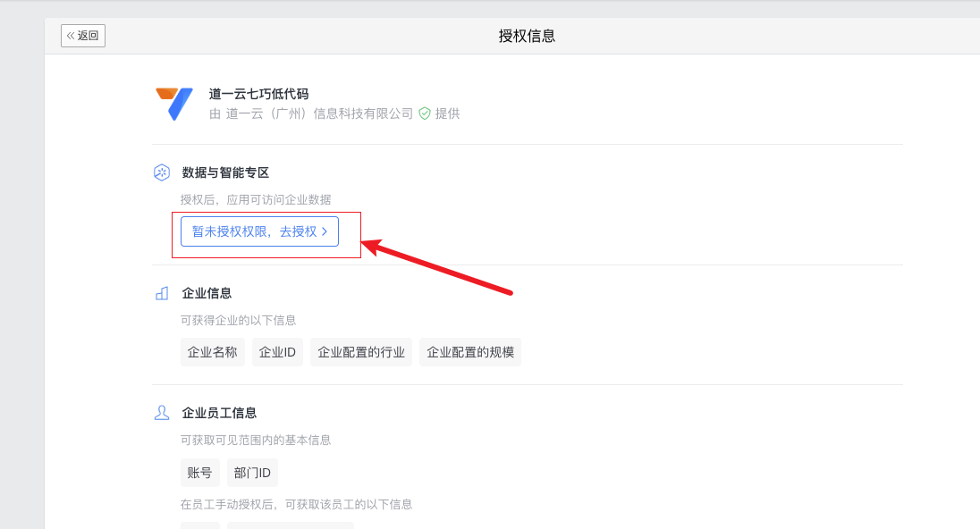Click the 授权信息 page title
980x529 pixels.
[528, 36]
